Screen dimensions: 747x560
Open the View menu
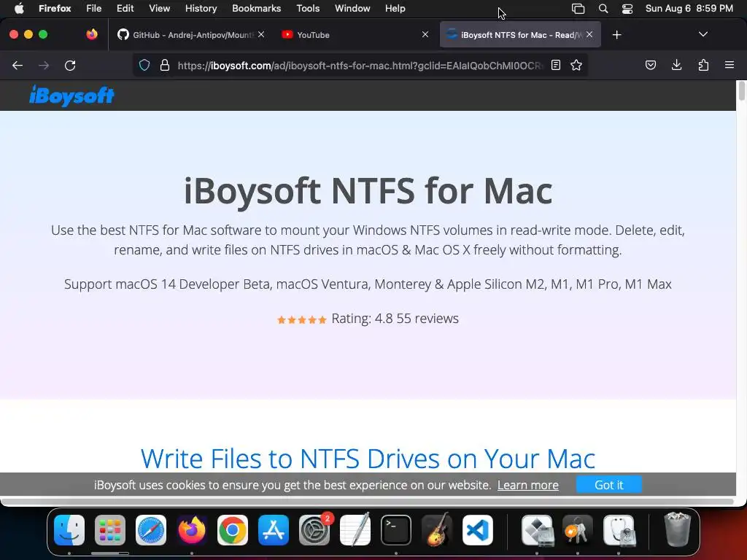tap(159, 8)
